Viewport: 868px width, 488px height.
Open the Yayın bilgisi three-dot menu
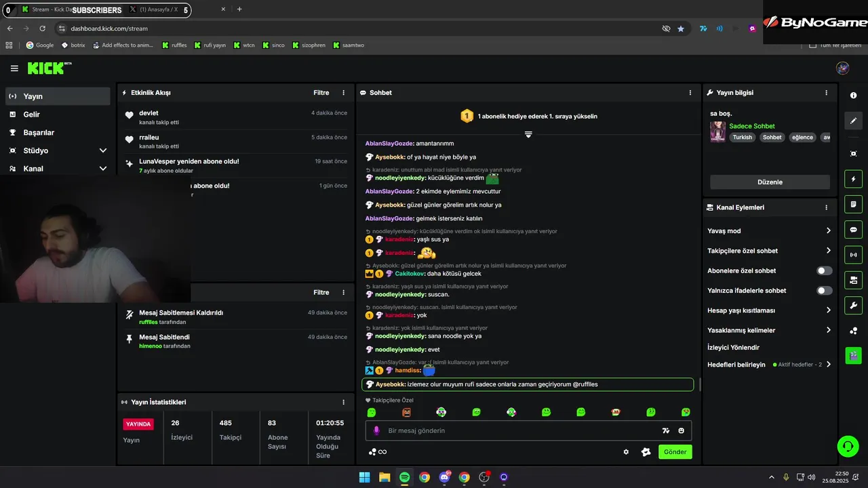tap(826, 93)
